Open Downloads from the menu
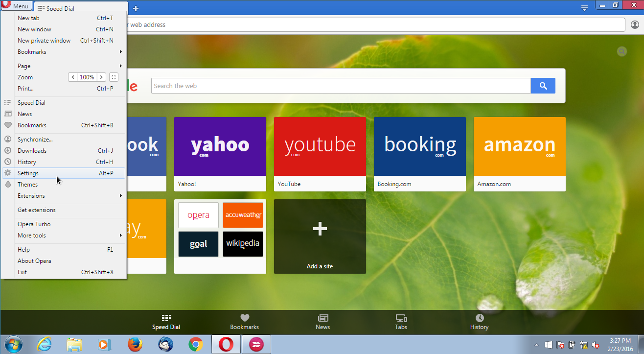The height and width of the screenshot is (354, 644). [64, 151]
